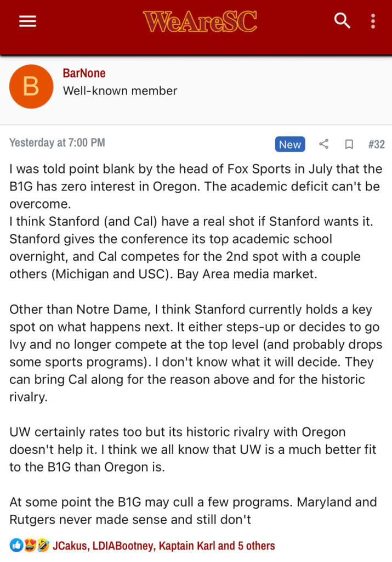
Task: Open the hamburger navigation menu
Action: tap(27, 21)
